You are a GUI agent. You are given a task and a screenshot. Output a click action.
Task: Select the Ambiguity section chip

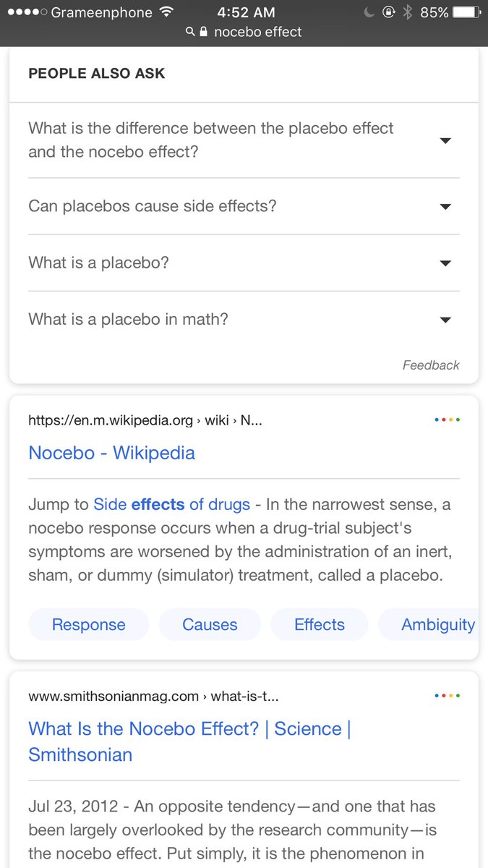[437, 624]
